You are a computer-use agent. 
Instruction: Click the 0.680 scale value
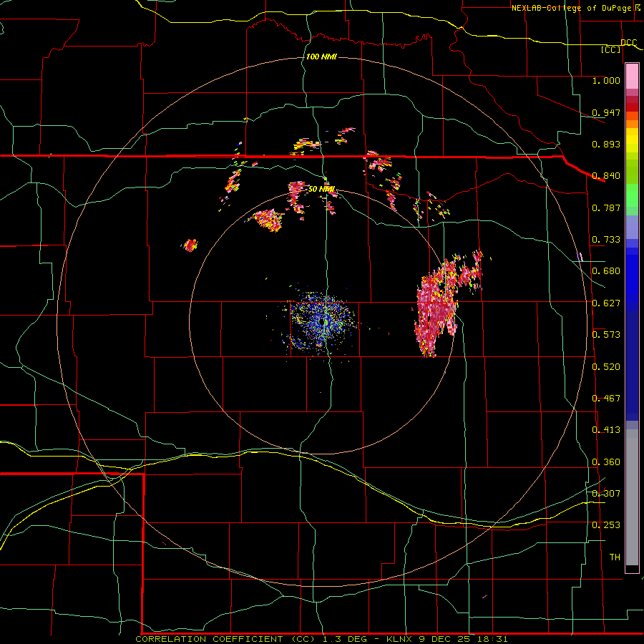[606, 271]
